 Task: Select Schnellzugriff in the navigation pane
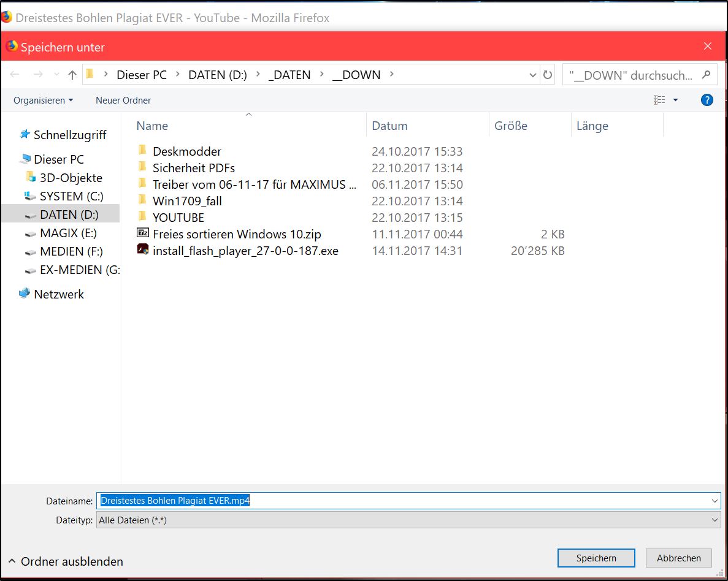tap(70, 135)
